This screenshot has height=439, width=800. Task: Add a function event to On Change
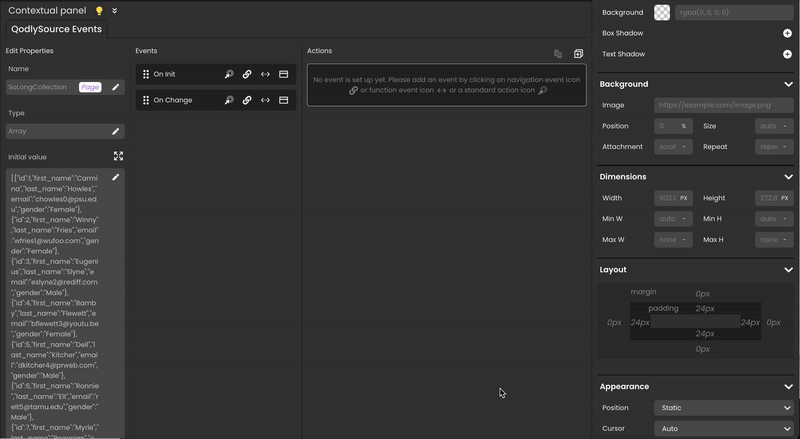tap(265, 100)
